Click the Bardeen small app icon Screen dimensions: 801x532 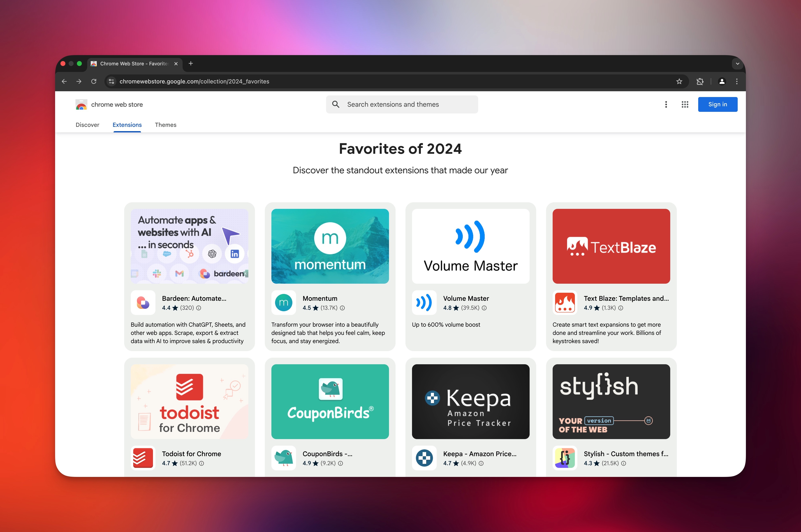(x=143, y=303)
